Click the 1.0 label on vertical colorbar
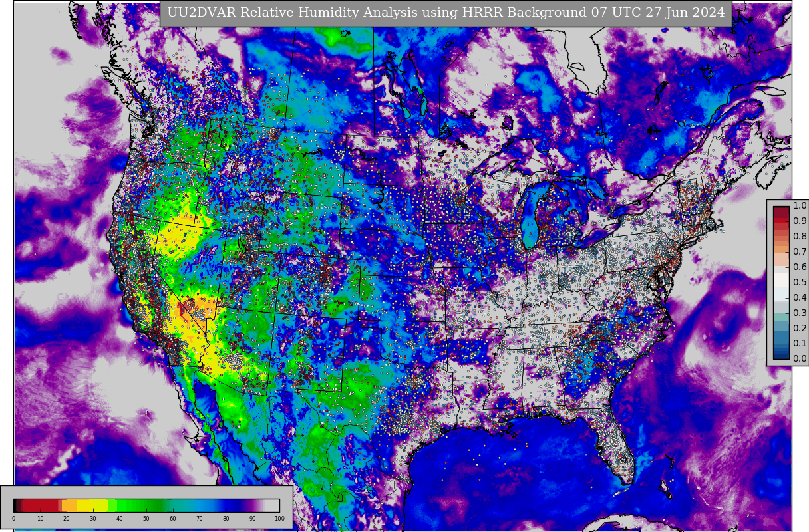The height and width of the screenshot is (532, 809). [800, 206]
